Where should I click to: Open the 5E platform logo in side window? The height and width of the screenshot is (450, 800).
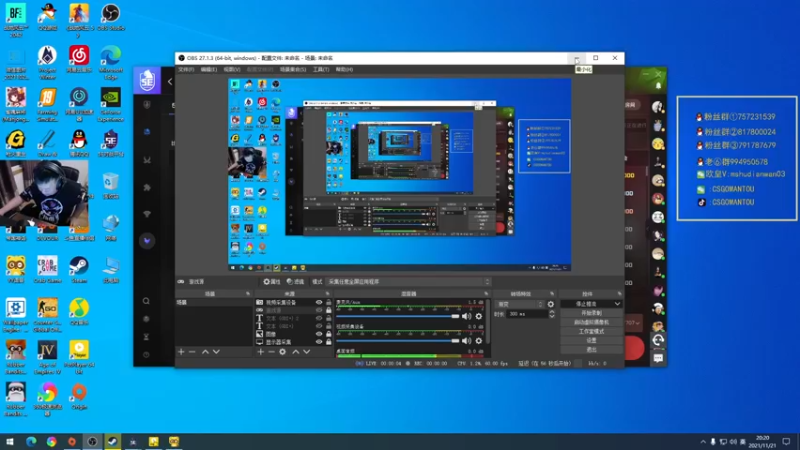pyautogui.click(x=147, y=81)
